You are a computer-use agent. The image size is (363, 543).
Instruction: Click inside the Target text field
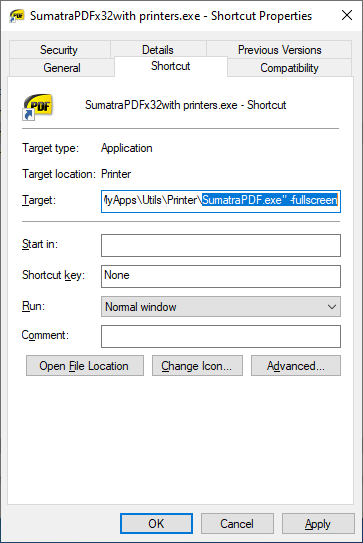click(x=221, y=201)
